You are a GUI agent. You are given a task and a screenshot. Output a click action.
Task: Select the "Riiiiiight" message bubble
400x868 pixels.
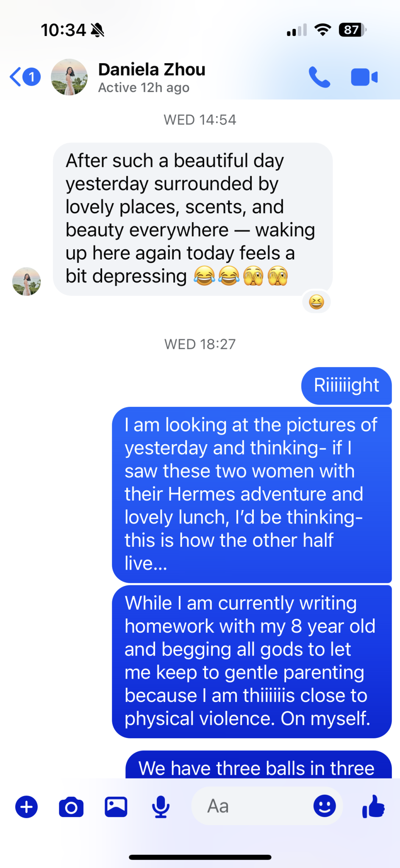pyautogui.click(x=346, y=386)
